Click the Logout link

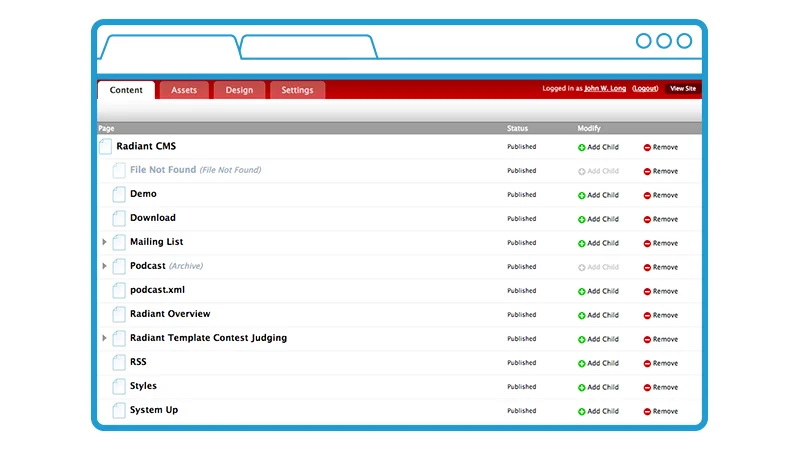pyautogui.click(x=645, y=88)
